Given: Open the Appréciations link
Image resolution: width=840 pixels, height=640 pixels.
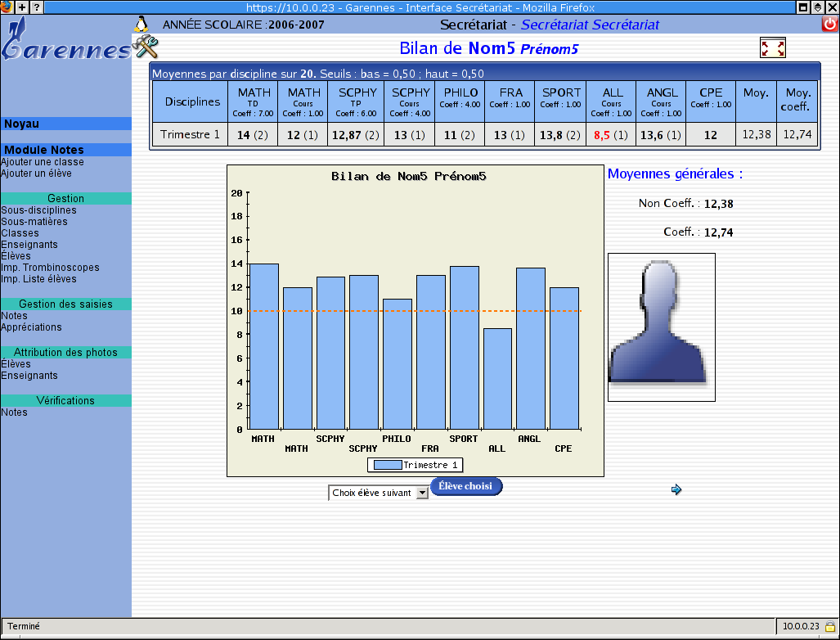Looking at the screenshot, I should click(31, 327).
